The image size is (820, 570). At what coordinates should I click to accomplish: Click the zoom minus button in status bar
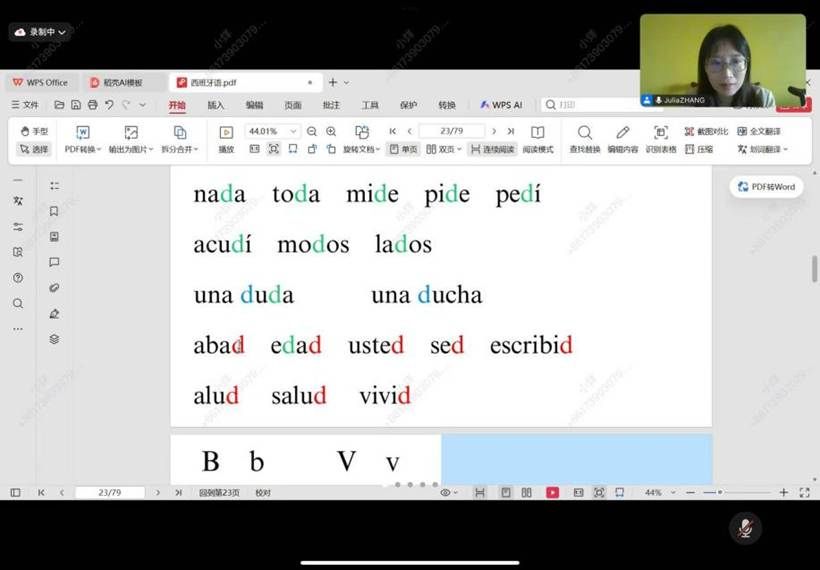(x=690, y=492)
